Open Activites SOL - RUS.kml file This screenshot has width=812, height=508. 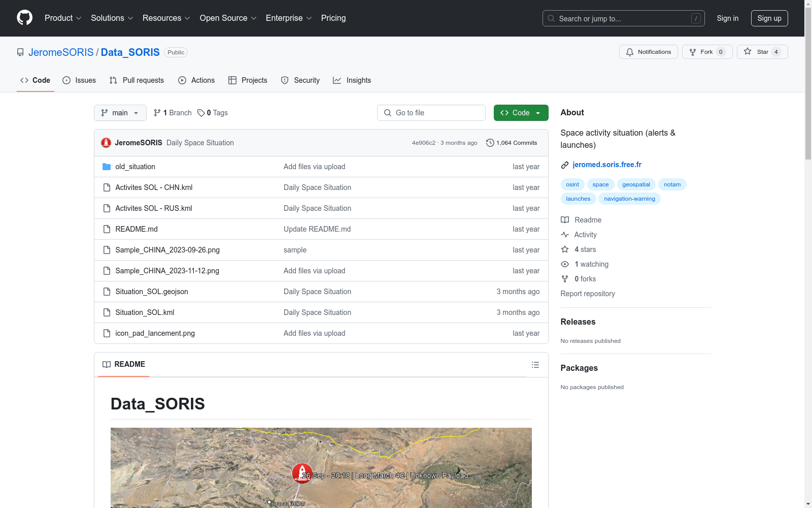tap(154, 208)
